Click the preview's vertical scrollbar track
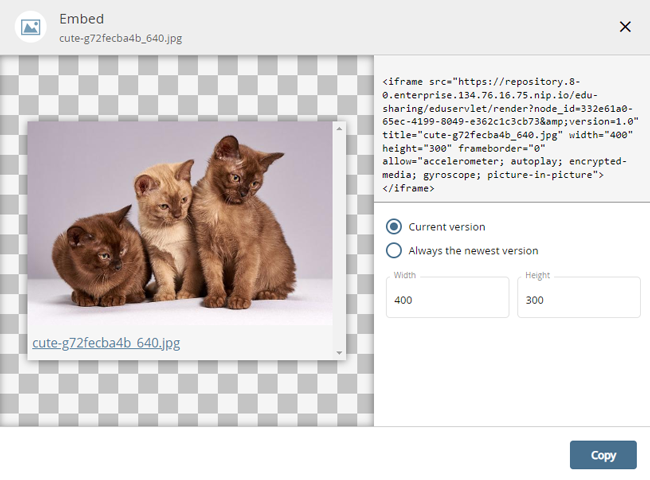650x480 pixels. pos(339,240)
